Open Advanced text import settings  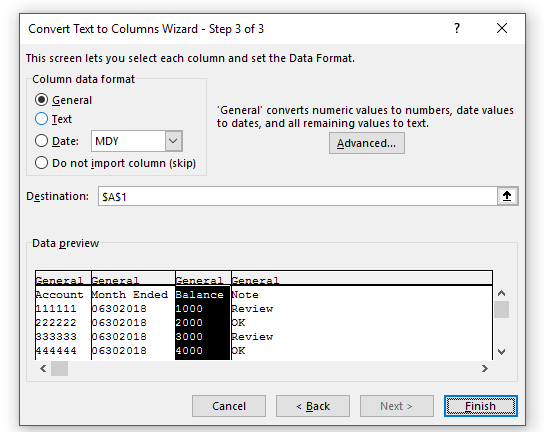coord(367,143)
